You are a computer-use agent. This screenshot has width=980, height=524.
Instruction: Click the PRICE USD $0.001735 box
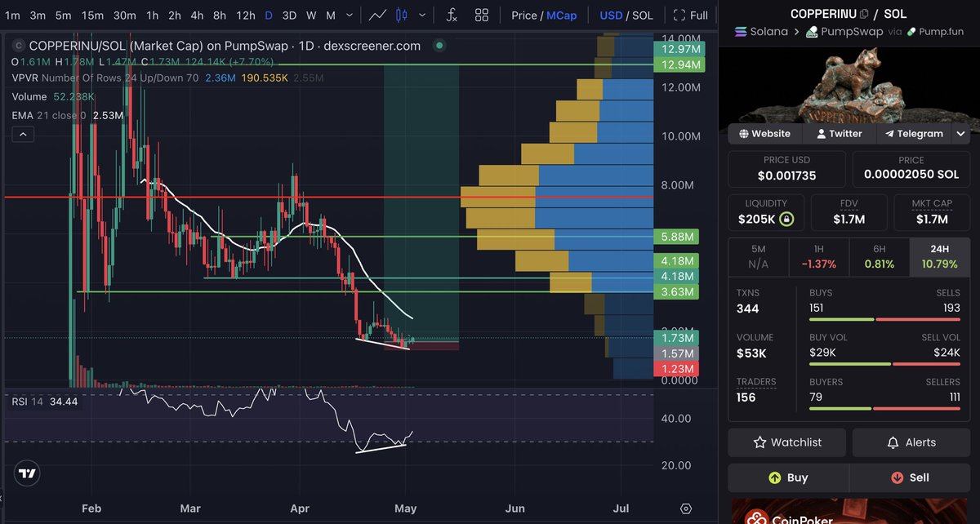click(786, 168)
